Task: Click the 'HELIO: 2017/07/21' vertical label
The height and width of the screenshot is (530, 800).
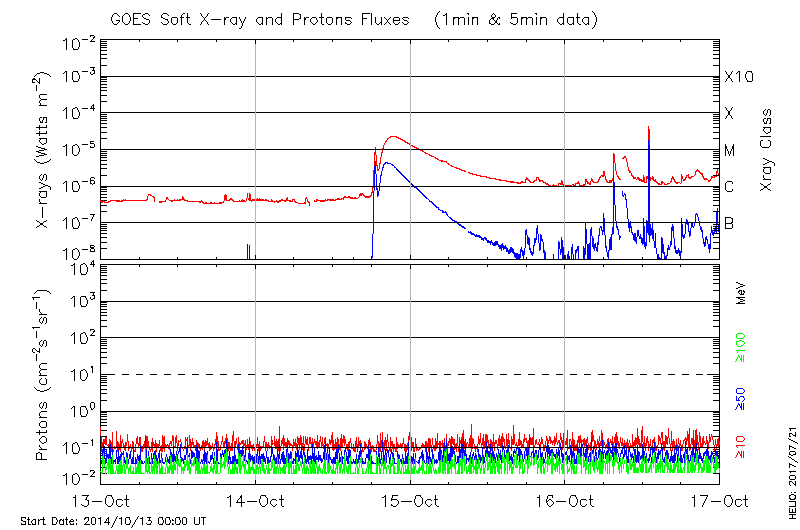Action: [791, 470]
